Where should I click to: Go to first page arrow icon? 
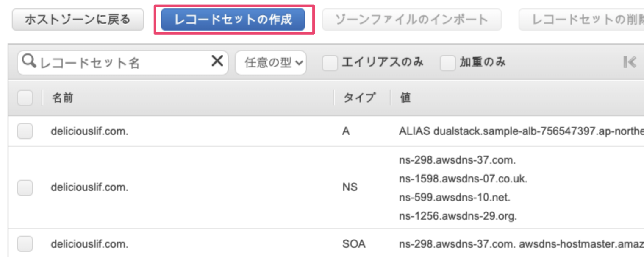pyautogui.click(x=630, y=62)
